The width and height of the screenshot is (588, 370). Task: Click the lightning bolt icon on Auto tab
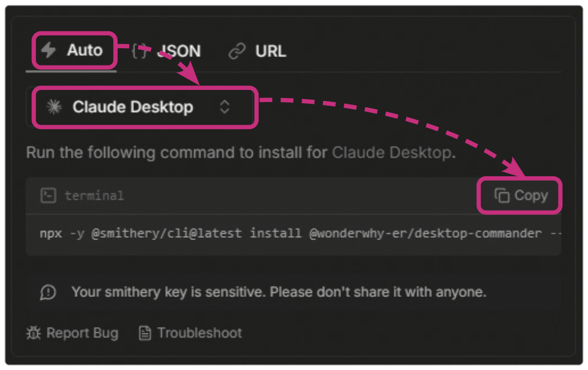click(48, 50)
